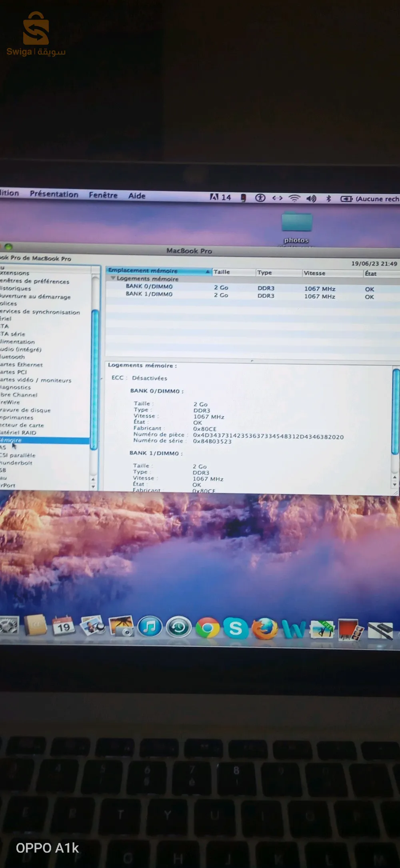Launch Firefox from the dock
This screenshot has width=400, height=868.
coord(264,628)
